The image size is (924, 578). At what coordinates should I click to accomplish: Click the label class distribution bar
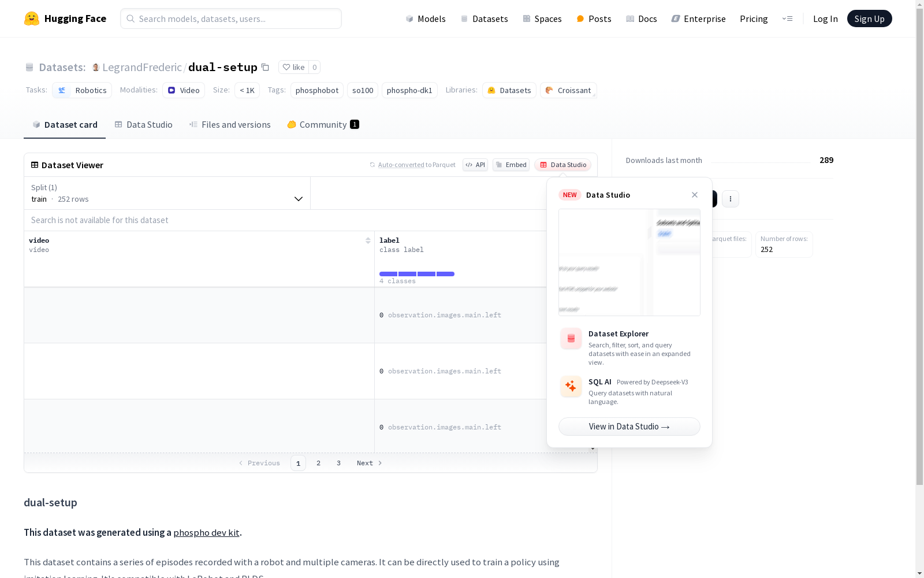click(417, 274)
